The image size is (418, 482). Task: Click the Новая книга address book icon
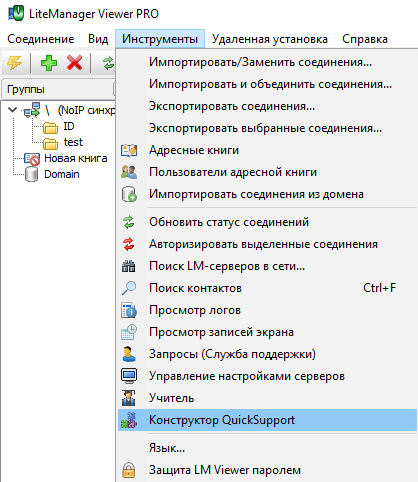(x=32, y=159)
